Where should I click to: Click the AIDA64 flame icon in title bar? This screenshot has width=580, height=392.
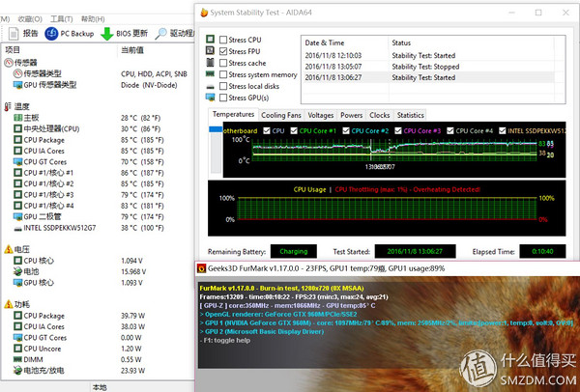[204, 14]
